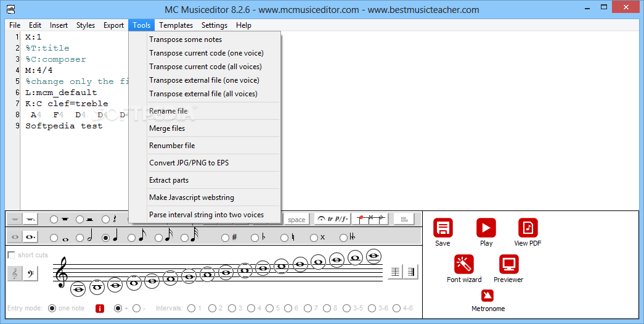Select the 3-6 interval radio button
The height and width of the screenshot is (324, 644).
coord(372,309)
